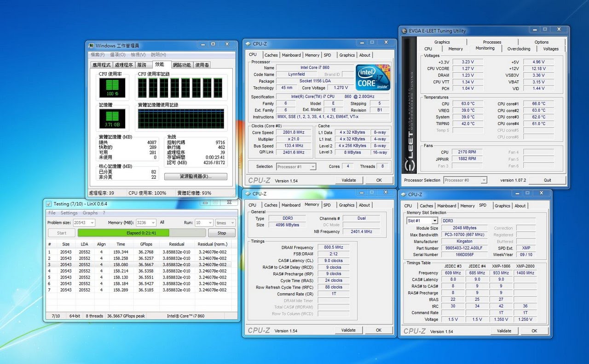The height and width of the screenshot is (364, 589).
Task: Click the Stop button in LinX
Action: [x=222, y=233]
